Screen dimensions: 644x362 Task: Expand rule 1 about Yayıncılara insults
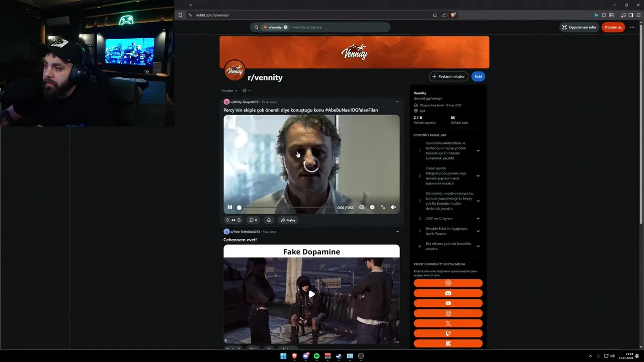pos(478,150)
